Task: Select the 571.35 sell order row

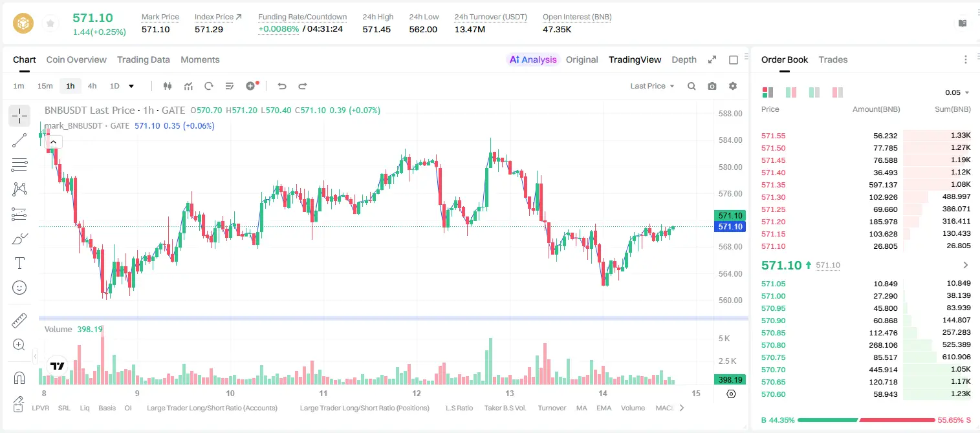Action: tap(866, 185)
